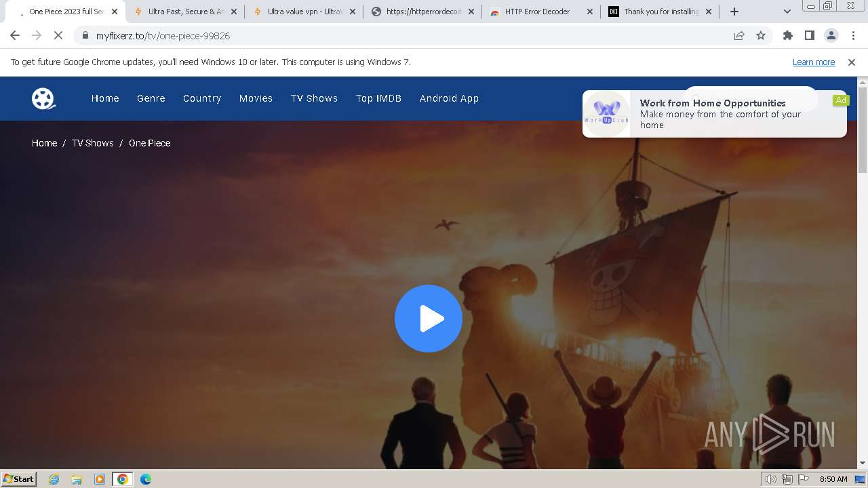View site information lock icon
This screenshot has width=868, height=488.
point(85,35)
